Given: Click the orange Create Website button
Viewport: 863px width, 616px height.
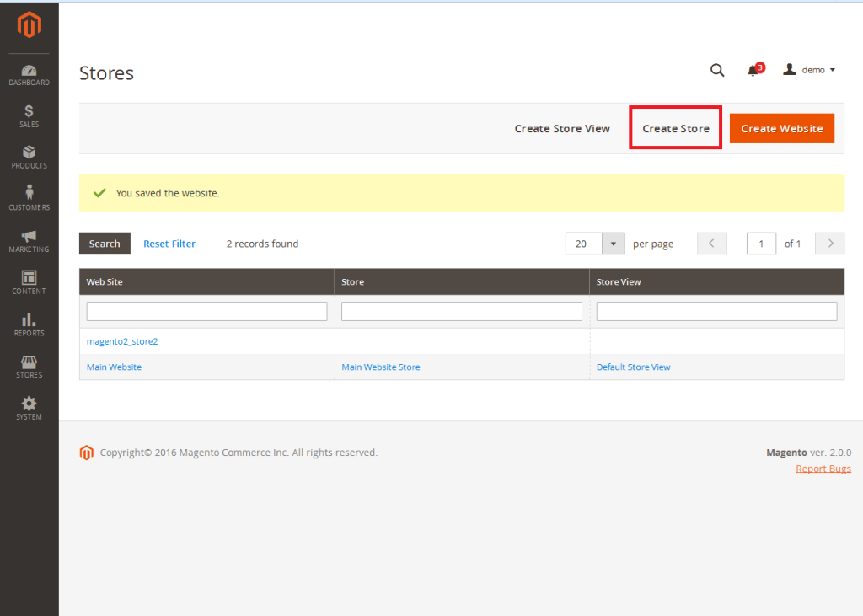Looking at the screenshot, I should click(781, 129).
